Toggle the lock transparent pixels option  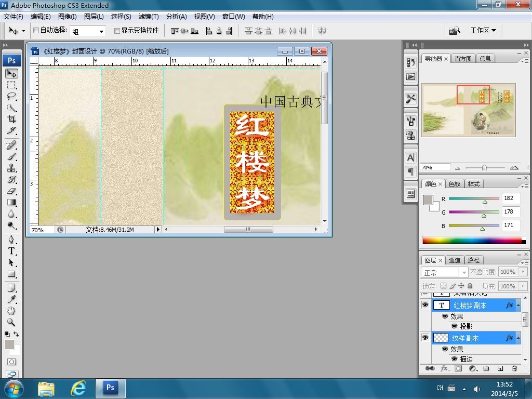click(x=444, y=286)
